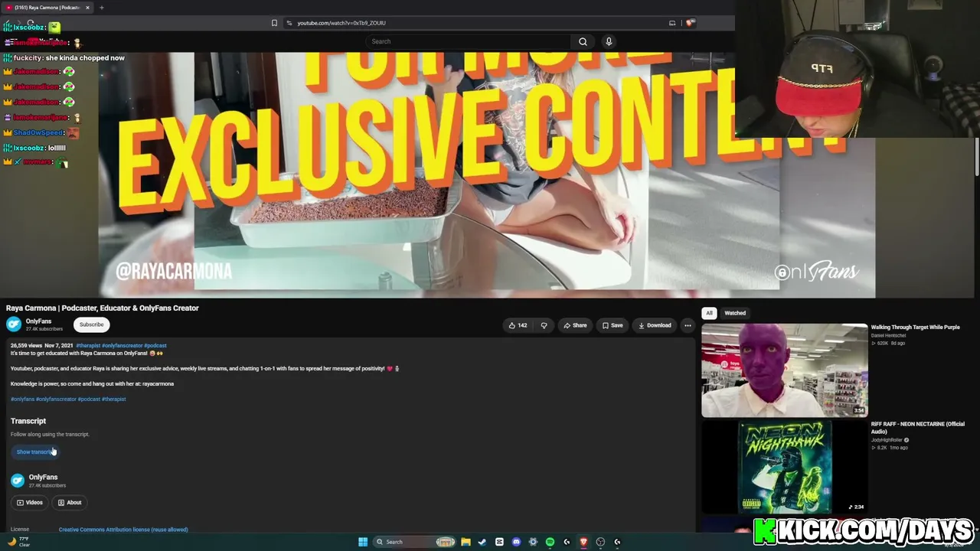Open Windows taskbar Search box
The width and height of the screenshot is (980, 551).
coord(413,542)
